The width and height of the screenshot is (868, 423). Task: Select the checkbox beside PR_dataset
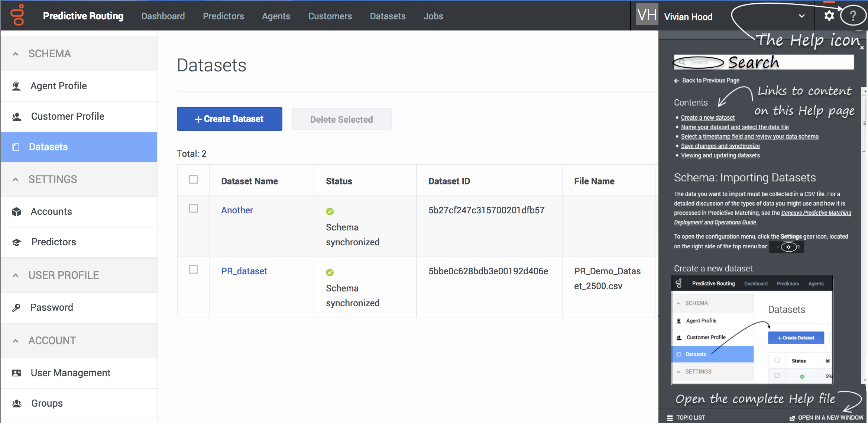click(193, 269)
